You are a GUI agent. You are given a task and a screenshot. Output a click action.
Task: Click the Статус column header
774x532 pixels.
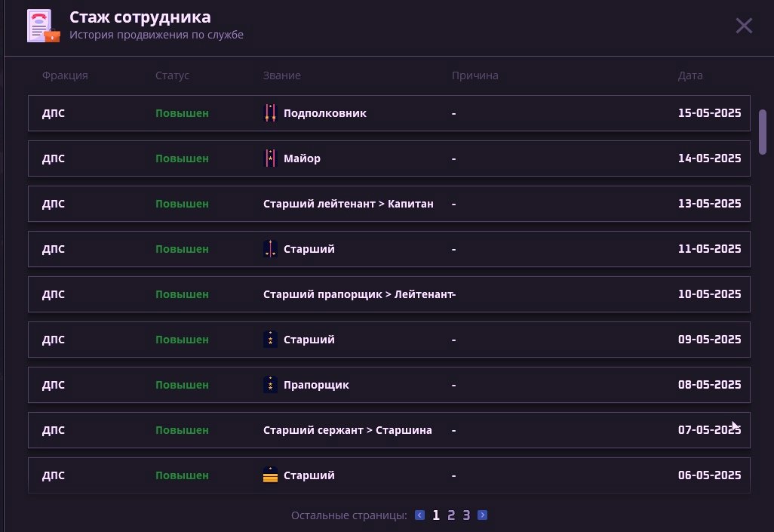[172, 75]
